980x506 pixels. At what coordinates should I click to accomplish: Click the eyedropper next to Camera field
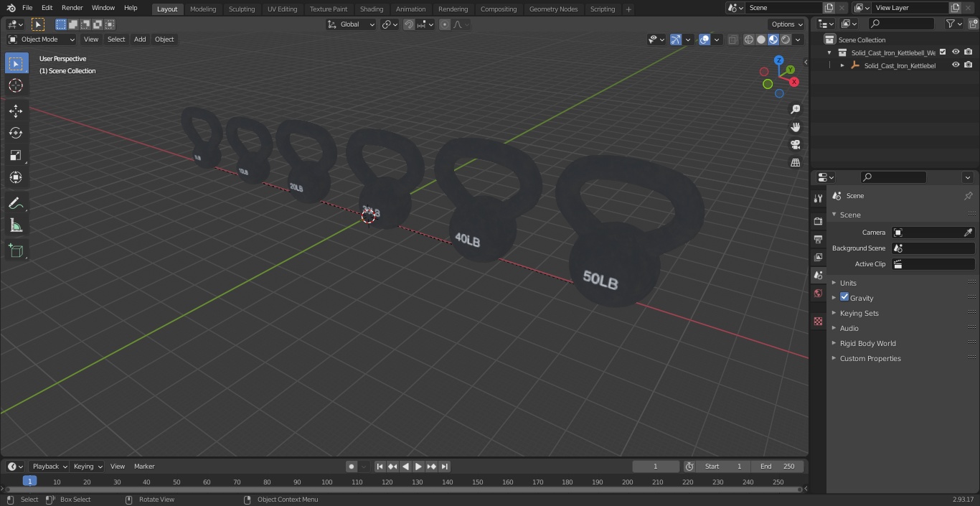coord(968,233)
